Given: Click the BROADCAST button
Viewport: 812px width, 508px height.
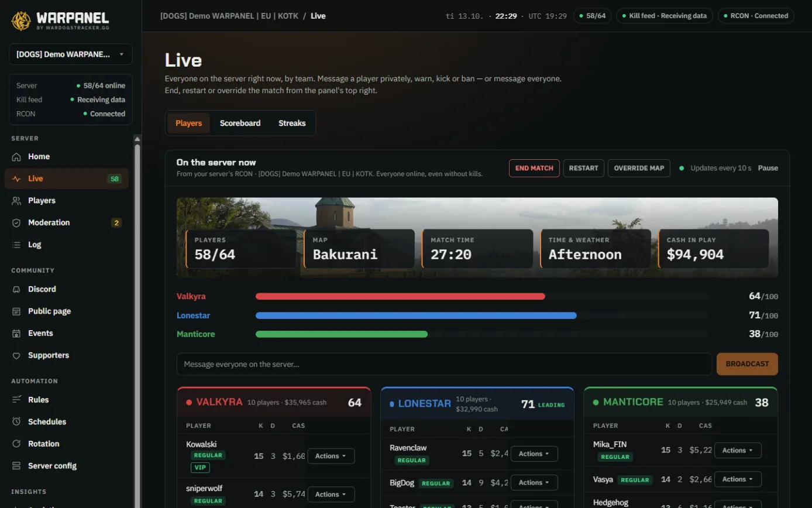Looking at the screenshot, I should pyautogui.click(x=747, y=364).
